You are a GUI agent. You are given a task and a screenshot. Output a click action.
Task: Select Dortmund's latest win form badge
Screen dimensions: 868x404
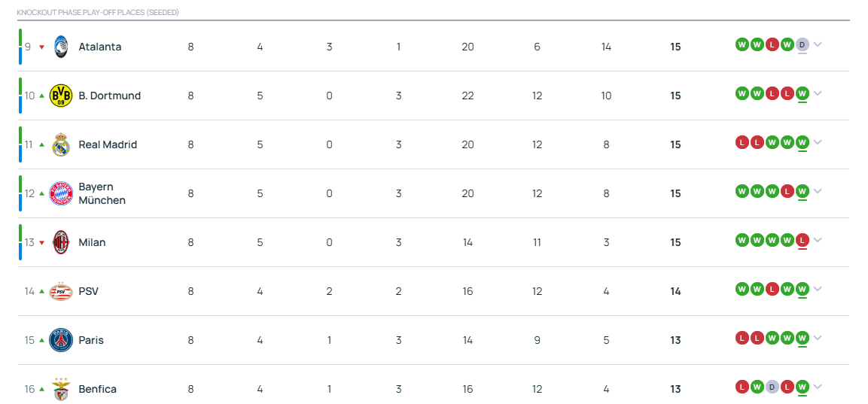(x=803, y=93)
